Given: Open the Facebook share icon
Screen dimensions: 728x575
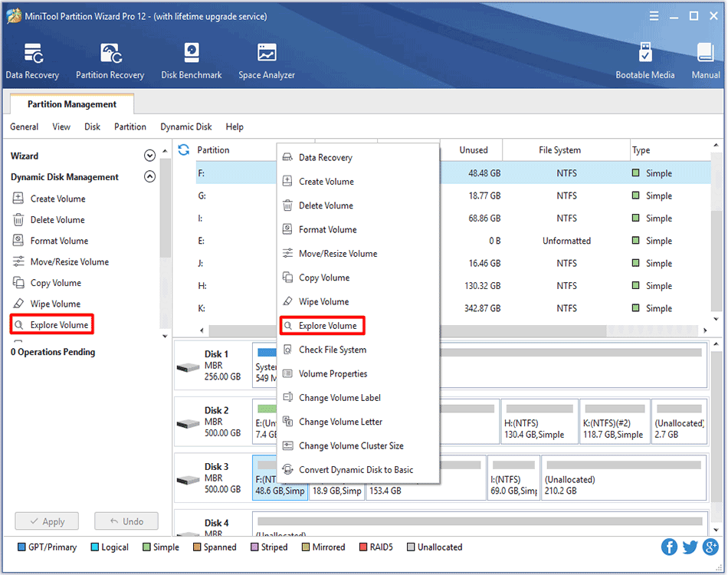Looking at the screenshot, I should [670, 547].
